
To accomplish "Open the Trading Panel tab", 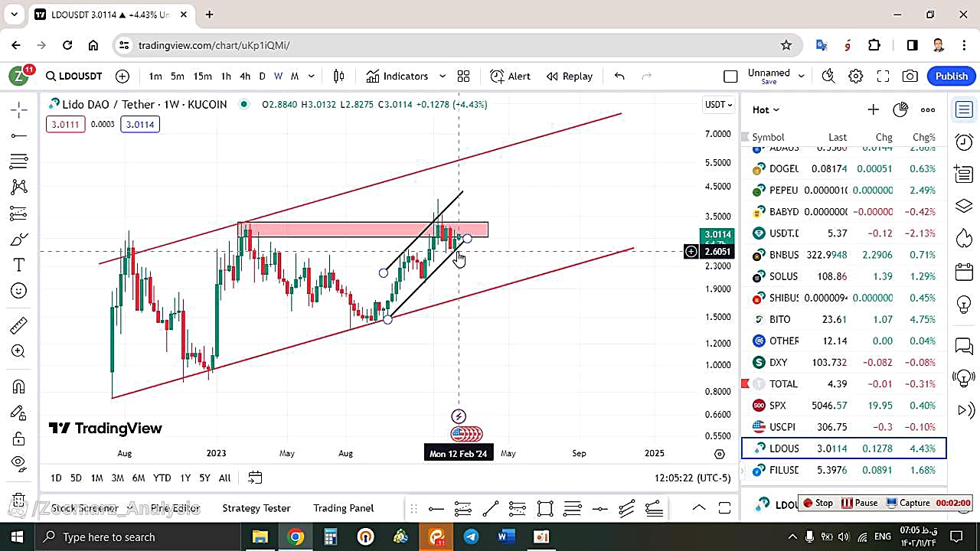I will click(x=343, y=507).
